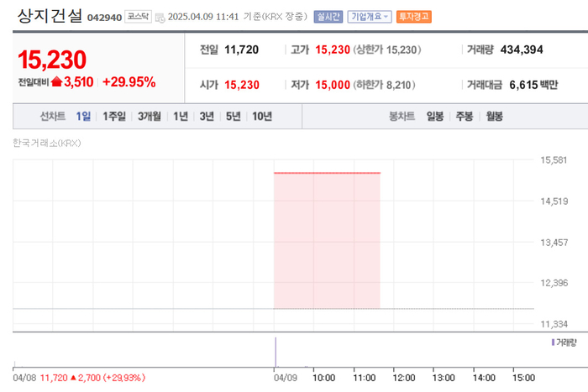588x392 pixels.
Task: Open the 기업개요 dropdown
Action: pos(370,17)
